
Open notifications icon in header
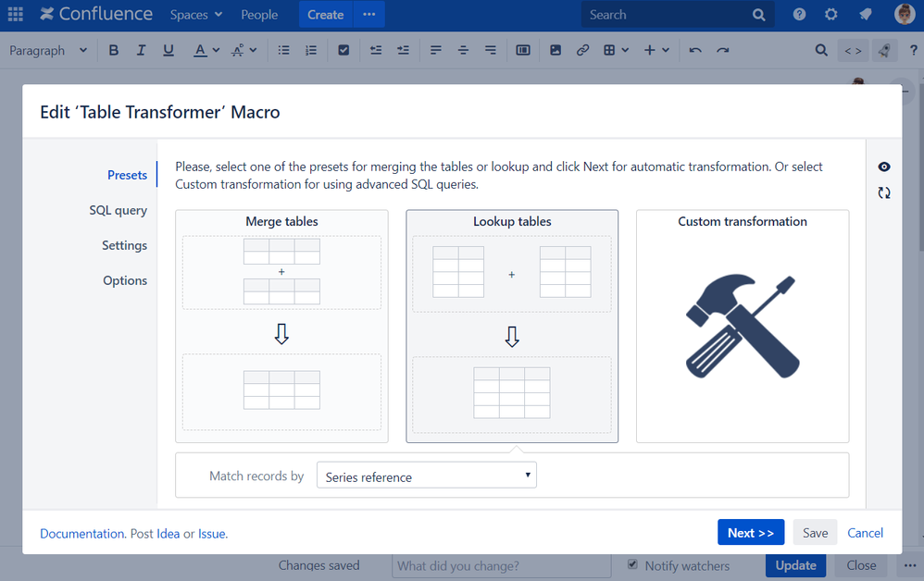click(x=865, y=14)
